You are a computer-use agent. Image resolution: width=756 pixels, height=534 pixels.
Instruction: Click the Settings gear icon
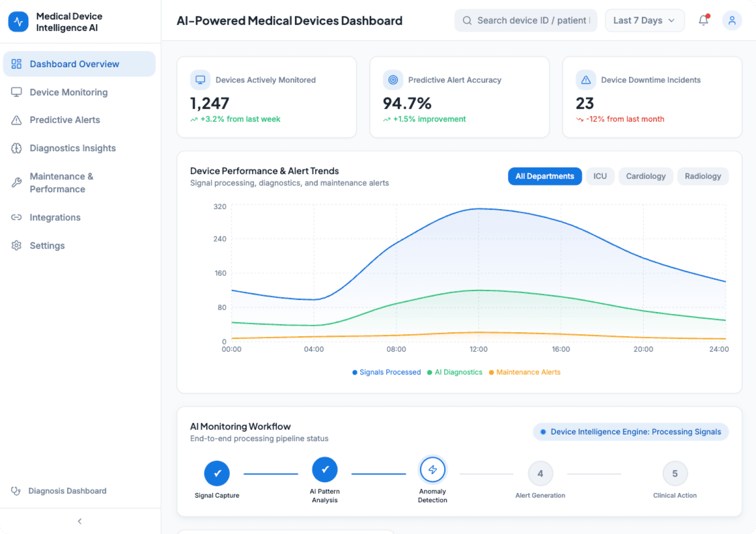16,245
